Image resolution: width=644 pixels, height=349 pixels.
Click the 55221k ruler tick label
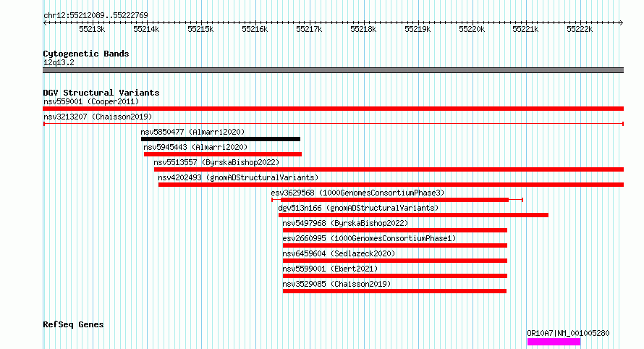click(525, 29)
